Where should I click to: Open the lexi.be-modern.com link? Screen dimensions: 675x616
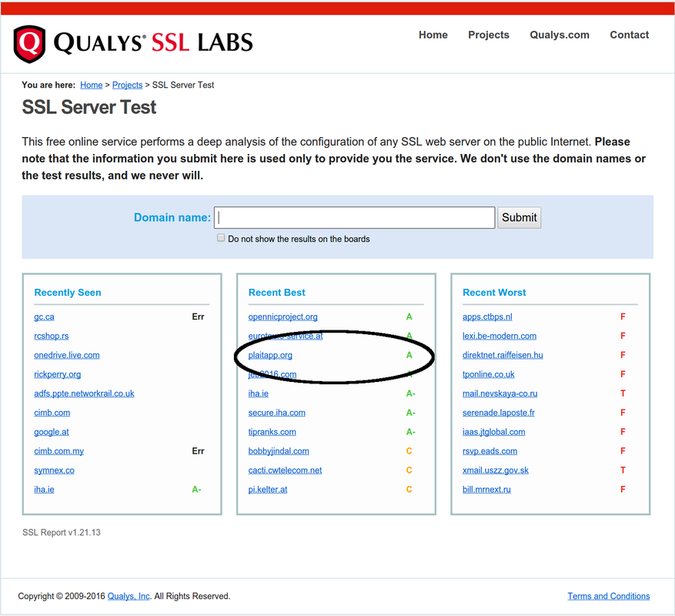(500, 336)
